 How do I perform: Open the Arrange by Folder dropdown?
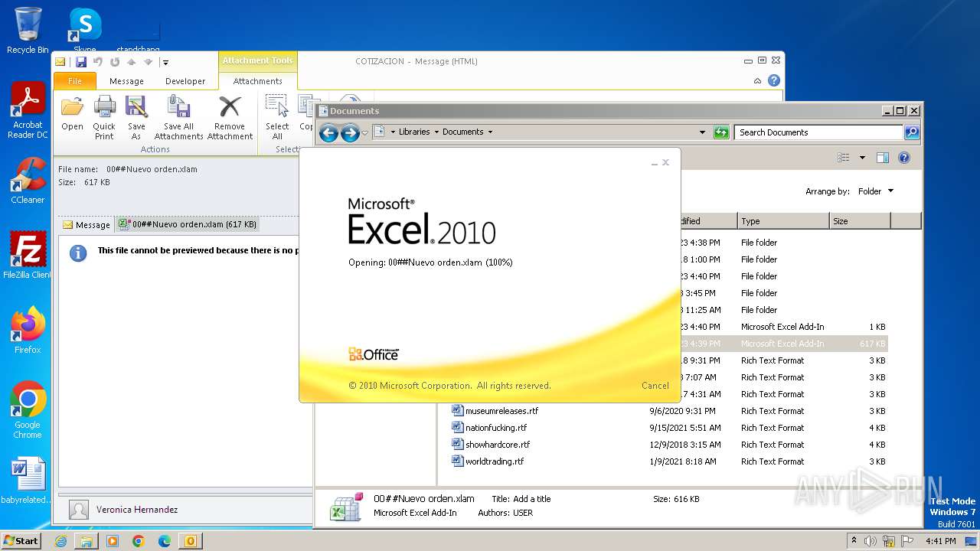(x=874, y=191)
